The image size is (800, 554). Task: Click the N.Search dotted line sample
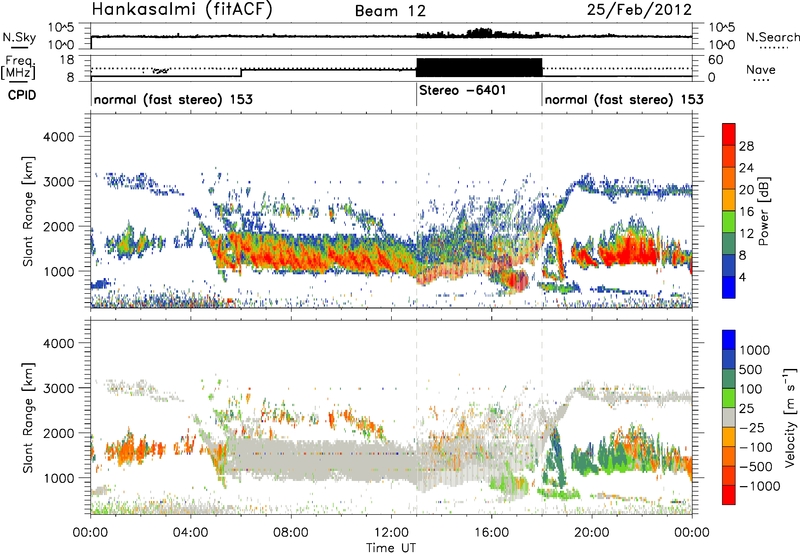point(774,48)
